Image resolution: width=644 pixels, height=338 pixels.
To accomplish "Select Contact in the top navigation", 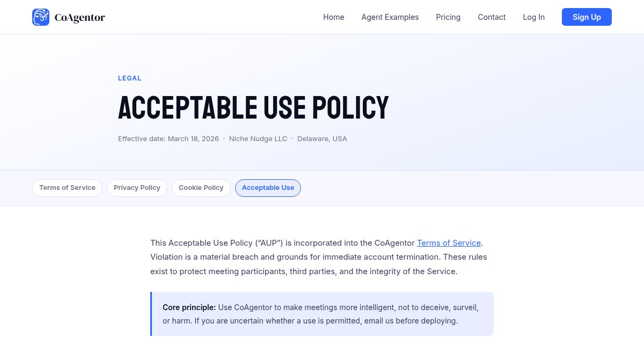I will point(492,17).
